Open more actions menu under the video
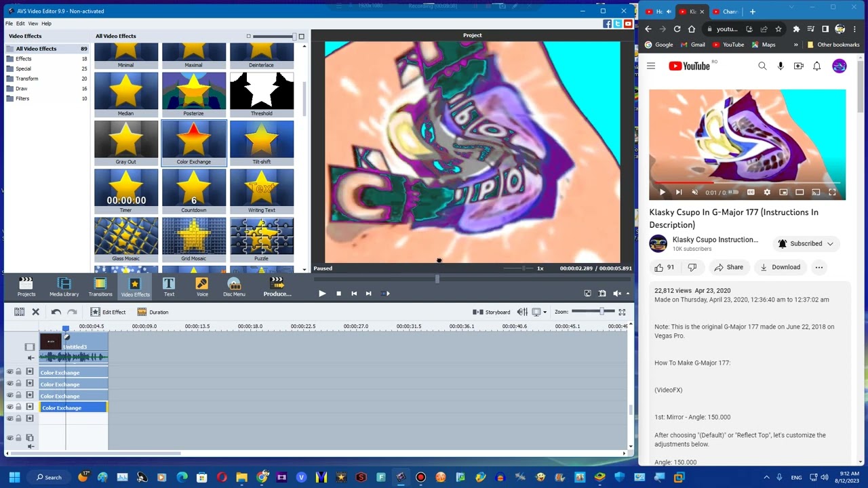 [x=818, y=267]
